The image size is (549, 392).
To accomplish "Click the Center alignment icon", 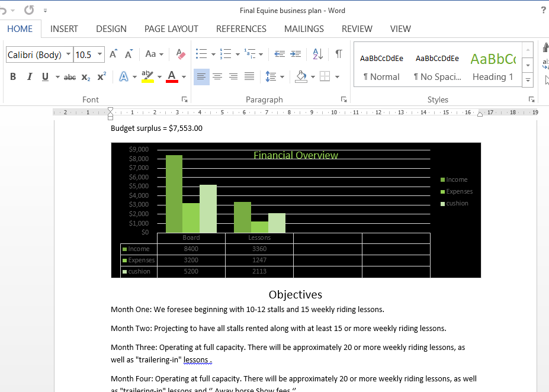I will pos(217,76).
